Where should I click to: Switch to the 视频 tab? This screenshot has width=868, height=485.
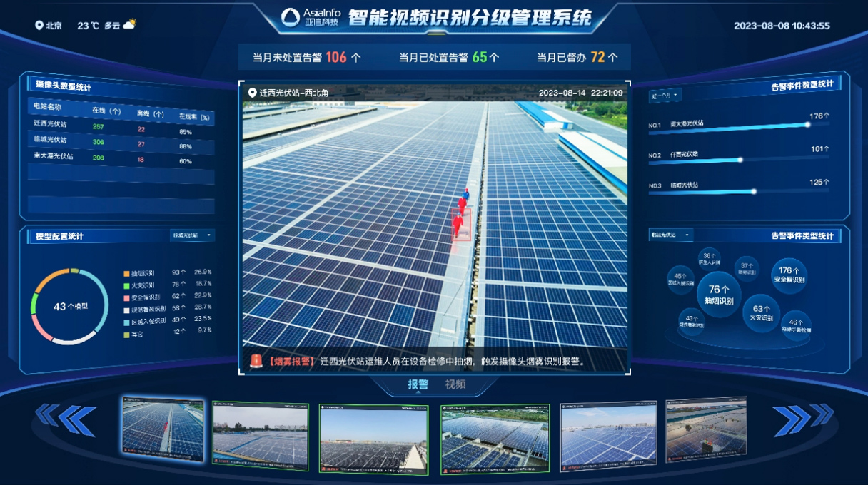[x=455, y=384]
